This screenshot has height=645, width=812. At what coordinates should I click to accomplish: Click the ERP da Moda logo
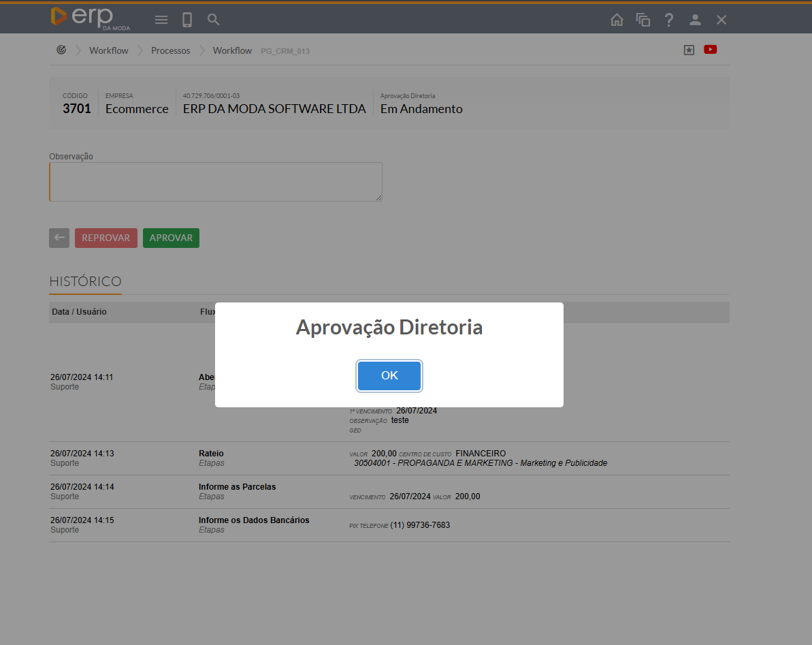coord(90,18)
